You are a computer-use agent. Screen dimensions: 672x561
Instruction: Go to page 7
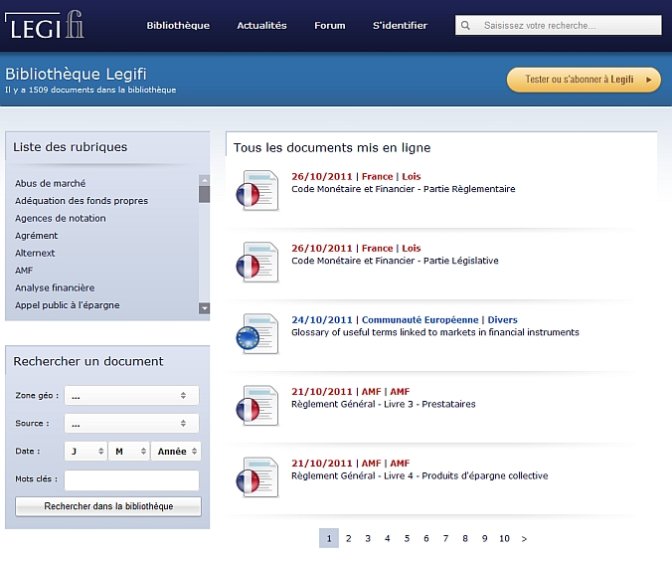coord(446,539)
